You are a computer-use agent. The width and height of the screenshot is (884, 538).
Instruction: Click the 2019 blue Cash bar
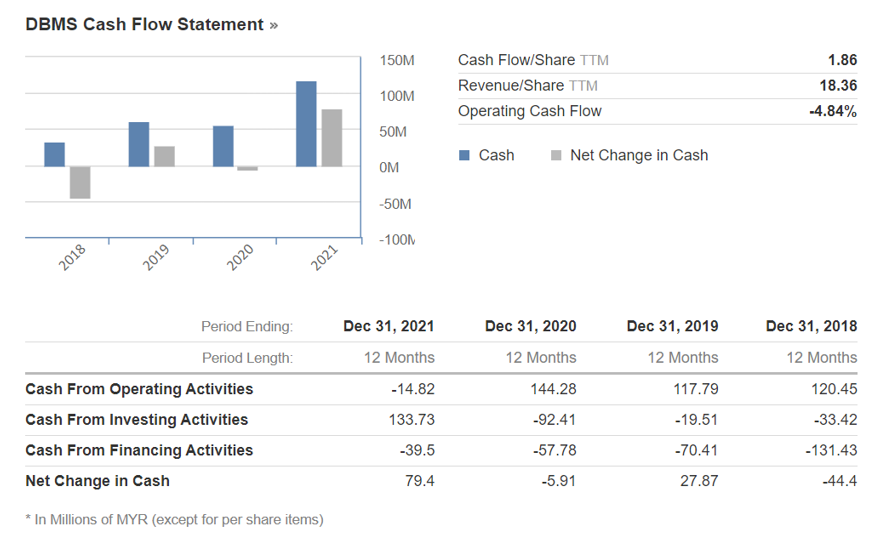[x=139, y=144]
